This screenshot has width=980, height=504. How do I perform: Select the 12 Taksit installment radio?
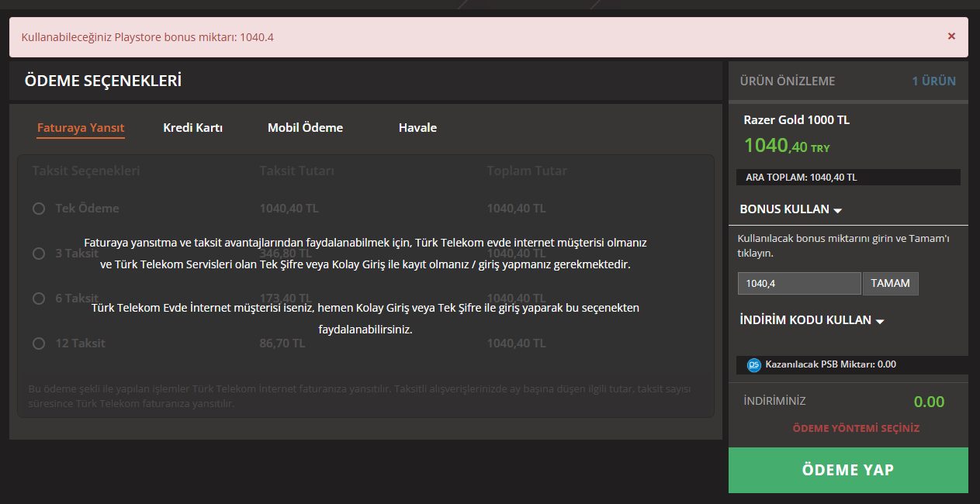coord(39,343)
